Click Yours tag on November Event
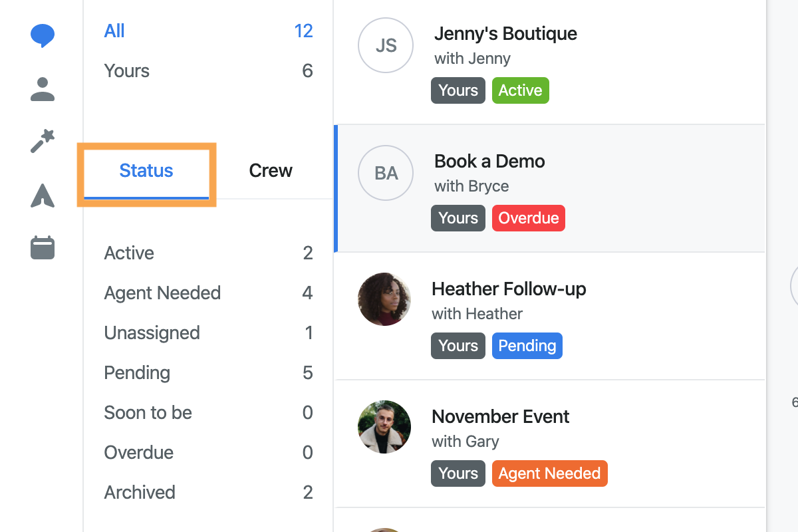 tap(458, 473)
